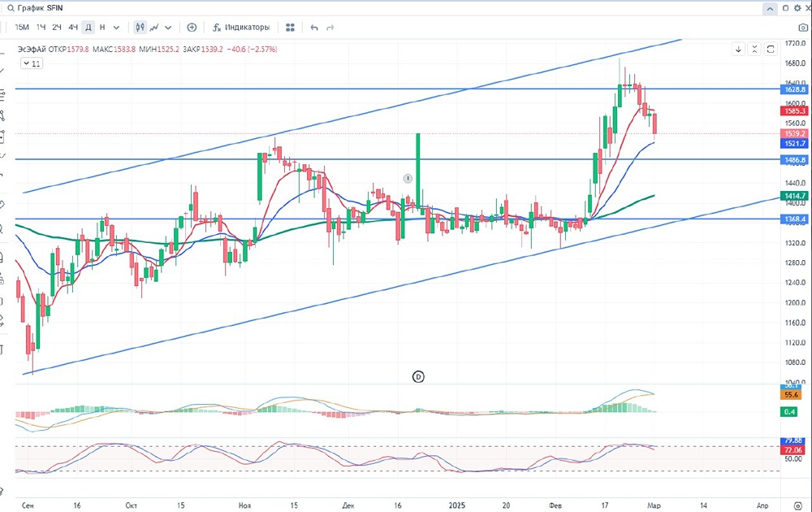Add a comparison symbol with the plus-circle icon
This screenshot has width=812, height=512.
192,28
